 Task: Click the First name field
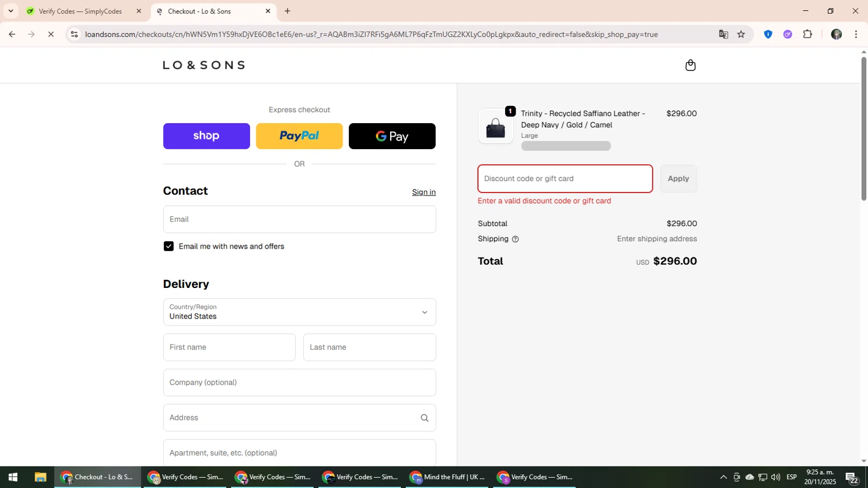[x=229, y=347]
